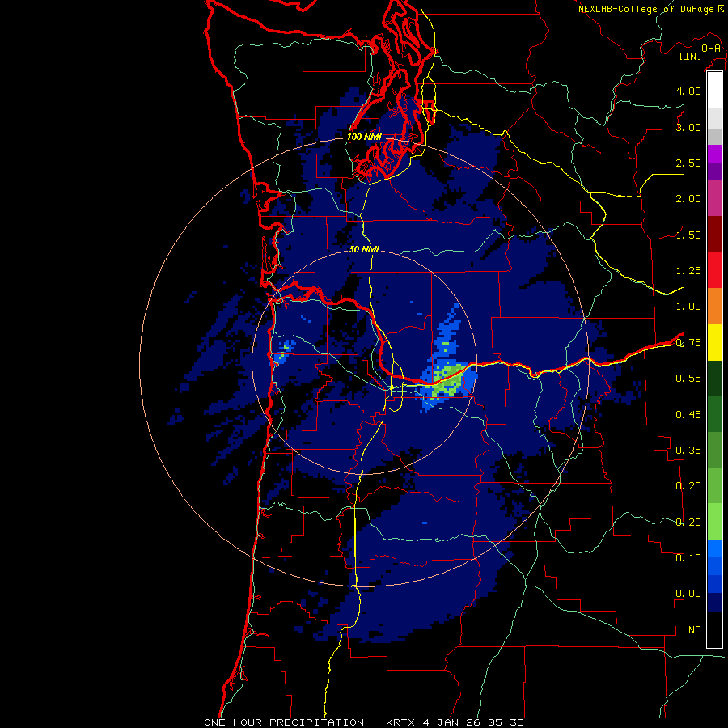728x728 pixels.
Task: Click the 100 NMI range ring label
Action: point(364,137)
